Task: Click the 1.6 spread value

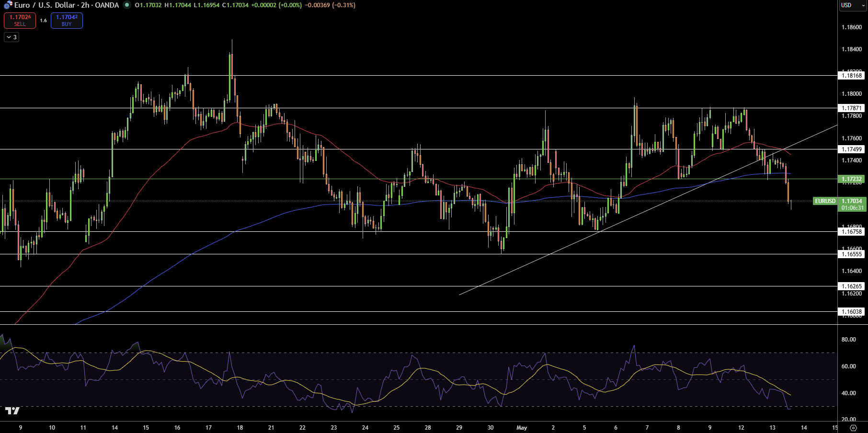Action: point(44,21)
